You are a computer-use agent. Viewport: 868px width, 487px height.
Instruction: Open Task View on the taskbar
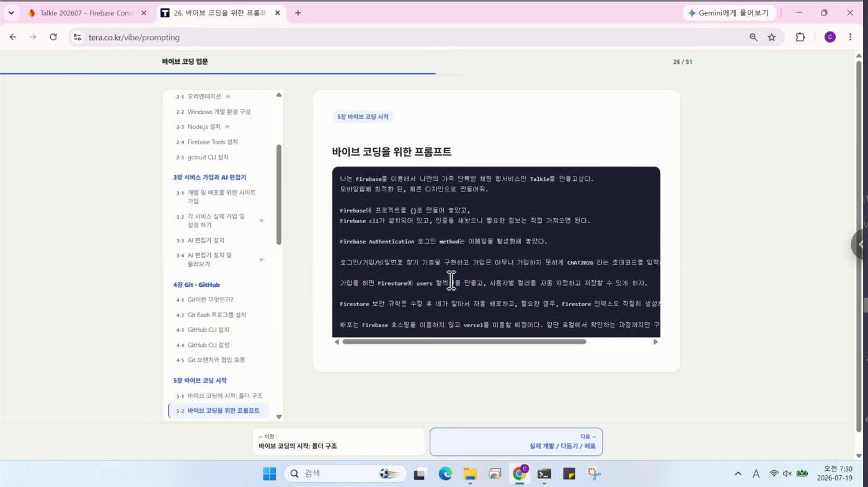pyautogui.click(x=420, y=474)
